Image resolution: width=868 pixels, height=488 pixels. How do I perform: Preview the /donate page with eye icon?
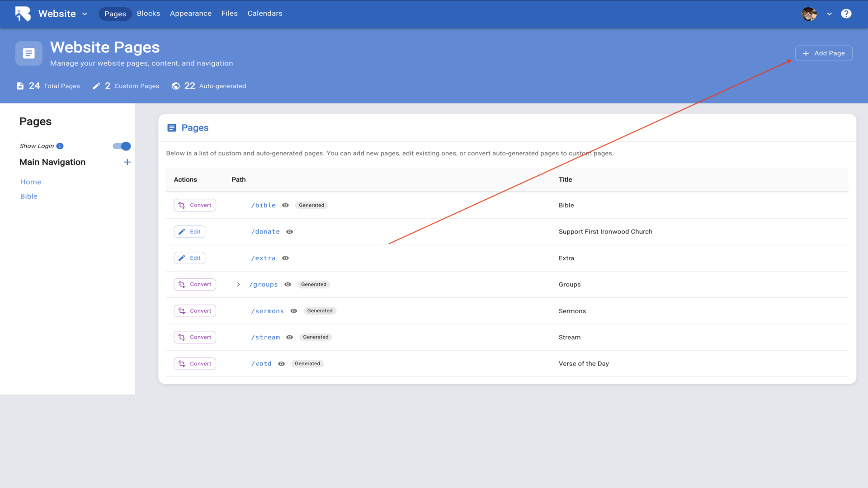tap(289, 232)
